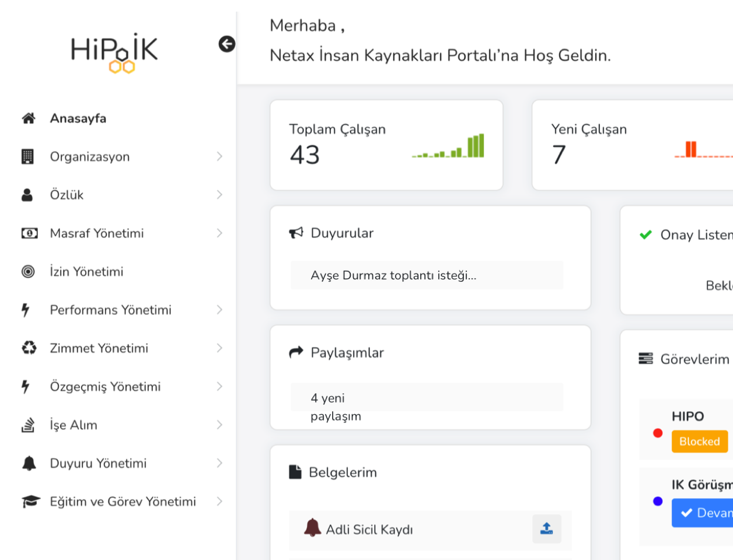
Task: Click the Görevlerim heading text
Action: [x=694, y=359]
